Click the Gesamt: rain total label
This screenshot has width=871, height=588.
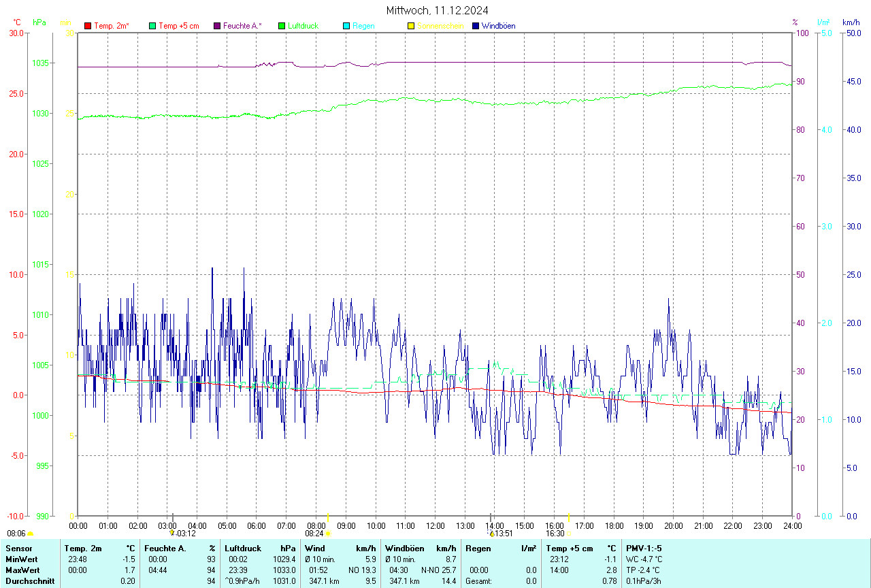pos(479,581)
